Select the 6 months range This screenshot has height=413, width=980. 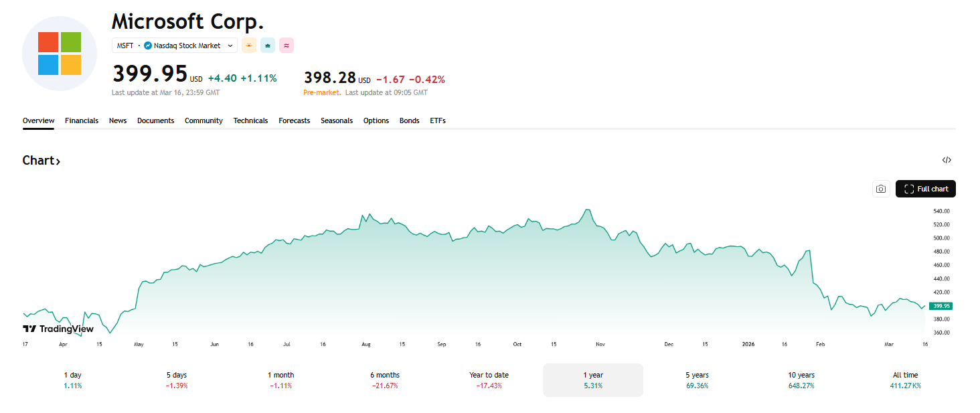coord(385,380)
